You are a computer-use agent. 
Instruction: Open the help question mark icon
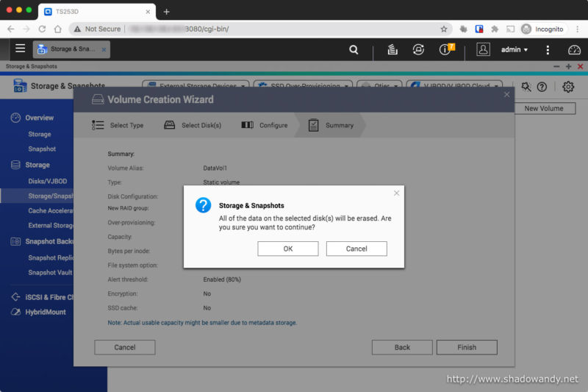tap(542, 87)
